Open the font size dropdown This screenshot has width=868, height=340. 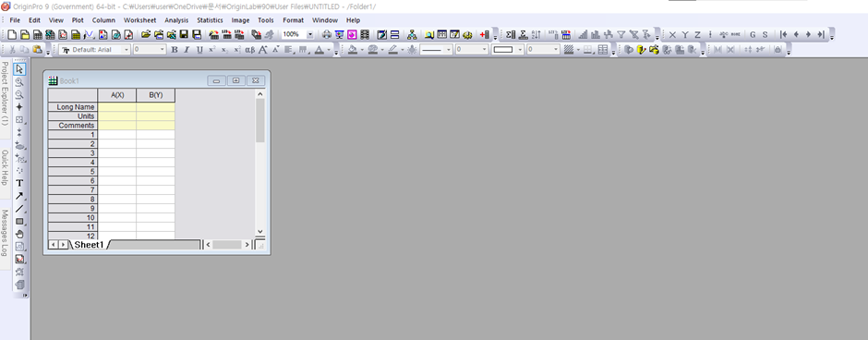point(163,50)
